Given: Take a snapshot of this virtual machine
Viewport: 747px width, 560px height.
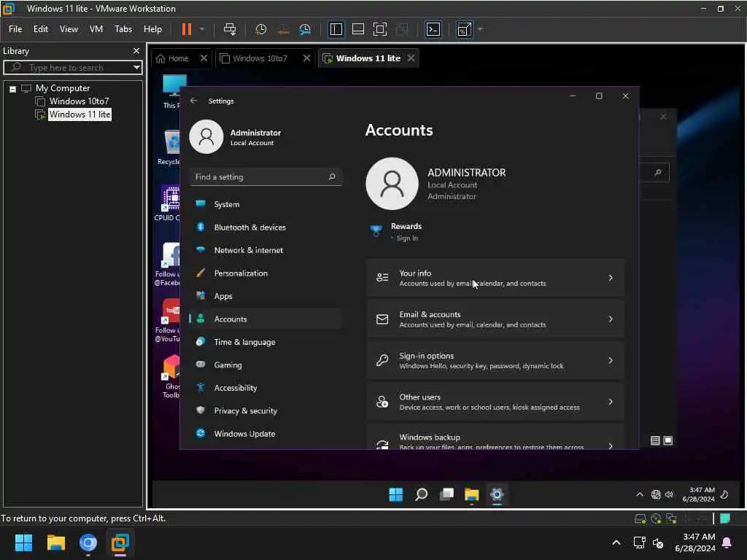Looking at the screenshot, I should 260,29.
